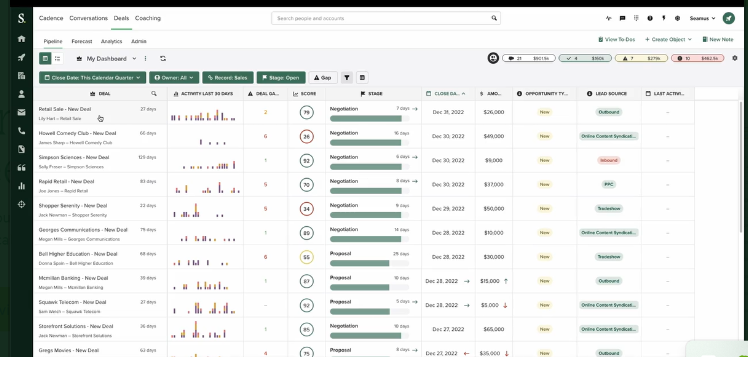749x367 pixels.
Task: Go to the Cadence menu
Action: (51, 18)
